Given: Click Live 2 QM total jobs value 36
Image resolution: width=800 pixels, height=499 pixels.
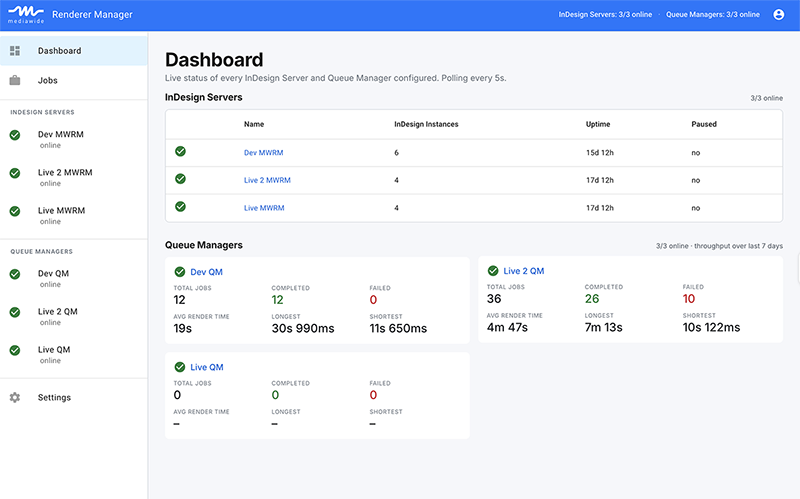Looking at the screenshot, I should click(494, 298).
